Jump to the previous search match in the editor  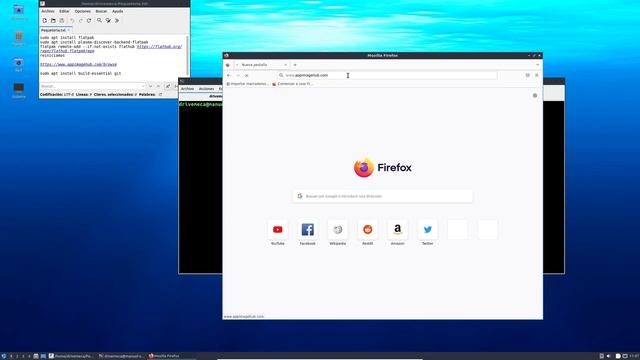(158, 86)
